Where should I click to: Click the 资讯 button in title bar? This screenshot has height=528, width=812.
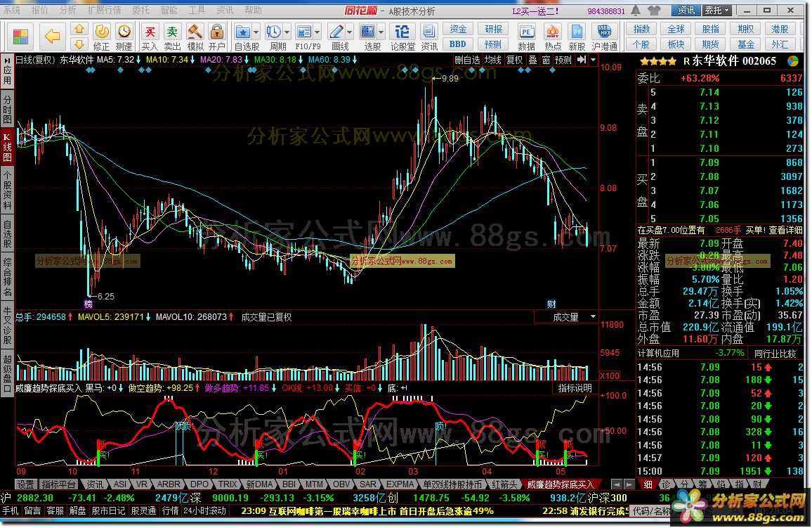coord(686,11)
